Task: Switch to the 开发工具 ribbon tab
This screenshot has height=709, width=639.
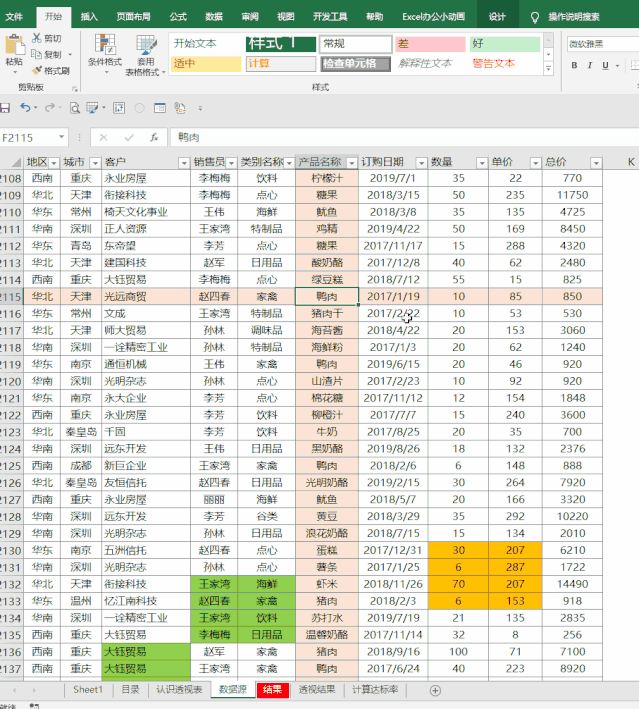Action: [330, 17]
